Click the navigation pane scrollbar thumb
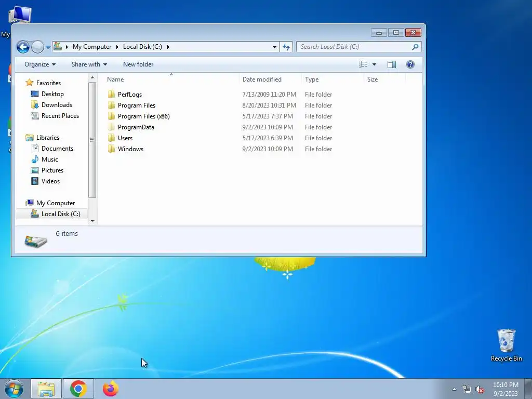532x399 pixels. tap(92, 140)
